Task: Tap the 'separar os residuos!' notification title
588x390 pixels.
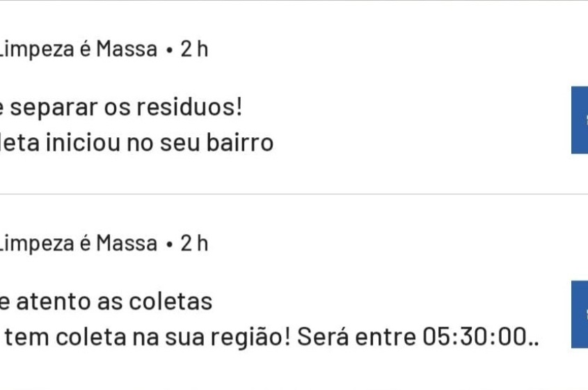Action: pyautogui.click(x=121, y=108)
